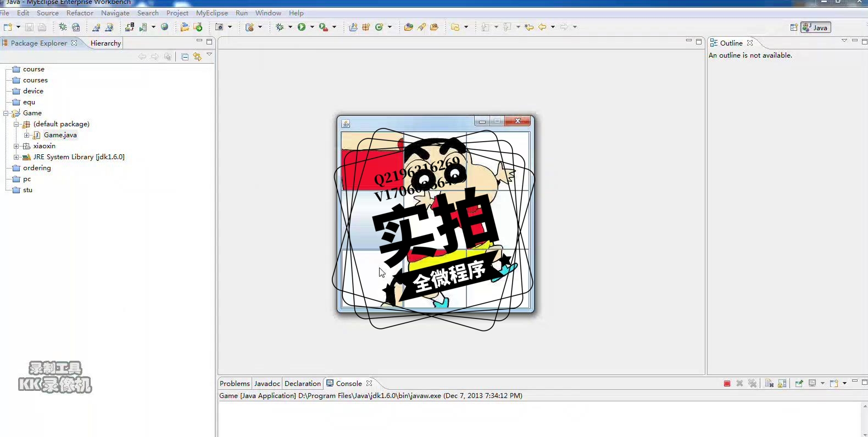Open the Outline view menu triangle
Screen dimensions: 868x437
[844, 41]
